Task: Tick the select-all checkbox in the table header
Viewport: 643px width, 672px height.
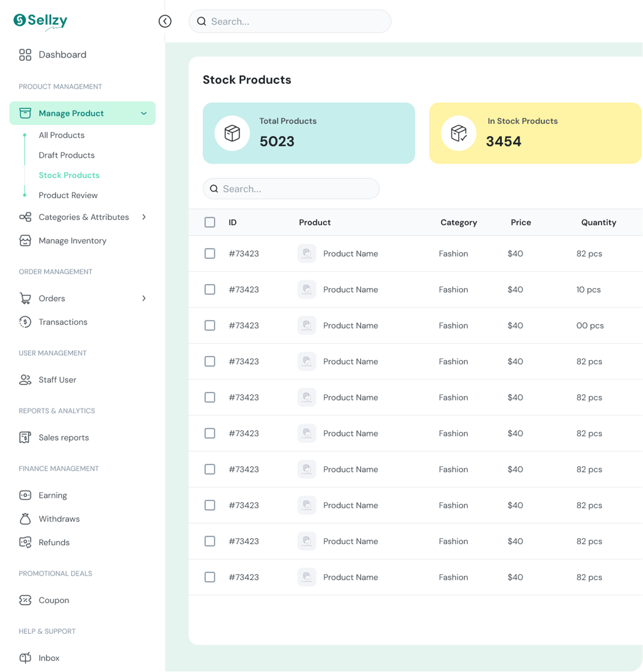Action: tap(210, 222)
